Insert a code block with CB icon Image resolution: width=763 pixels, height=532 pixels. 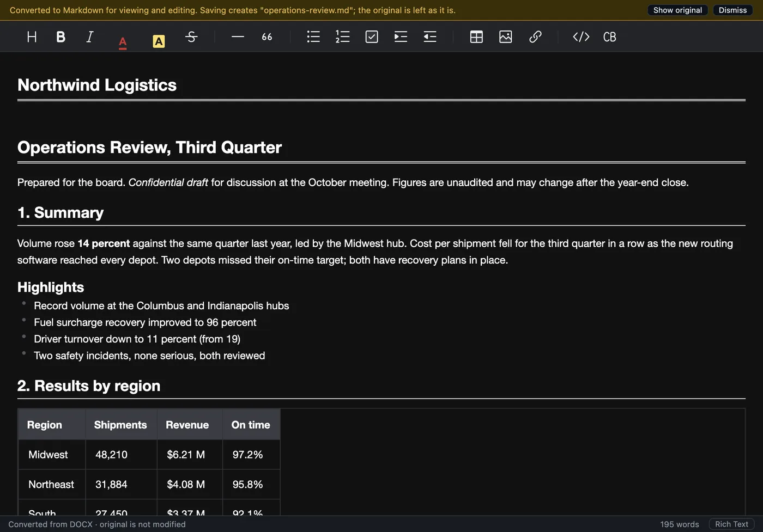point(610,36)
